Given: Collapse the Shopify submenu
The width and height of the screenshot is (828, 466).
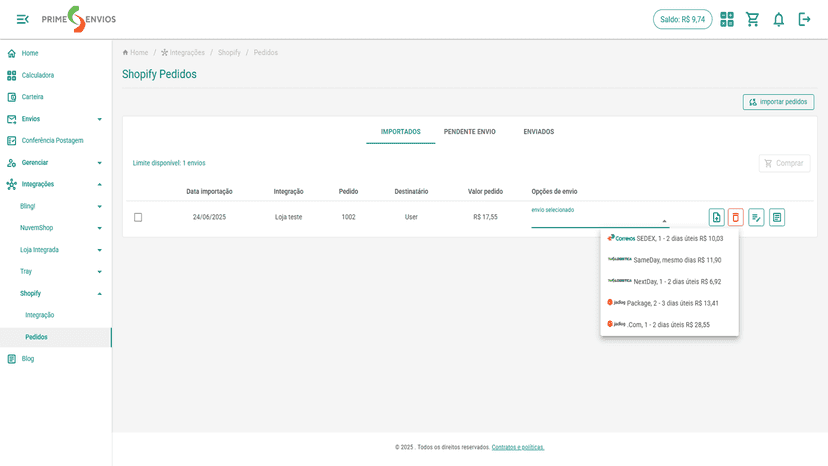Looking at the screenshot, I should coord(55,293).
